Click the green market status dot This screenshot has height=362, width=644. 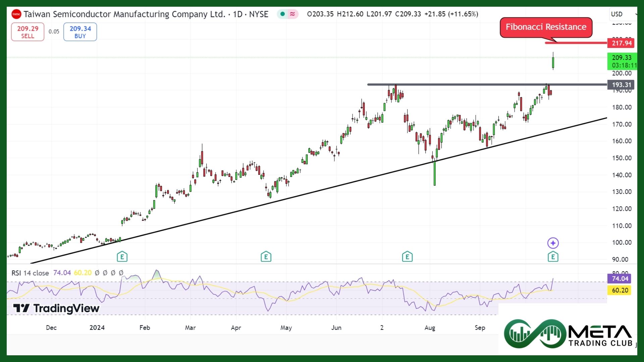click(283, 14)
